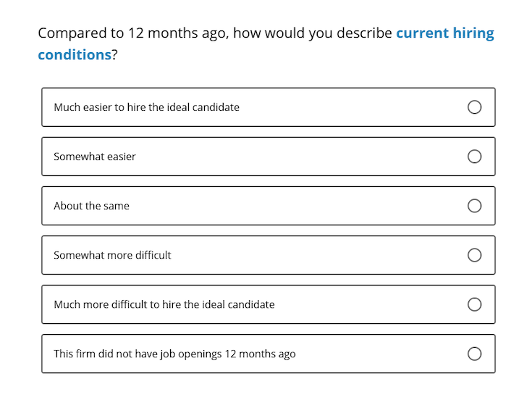The image size is (532, 400).
Task: Choose the 'Somewhat easier' radio circle
Action: coord(474,157)
